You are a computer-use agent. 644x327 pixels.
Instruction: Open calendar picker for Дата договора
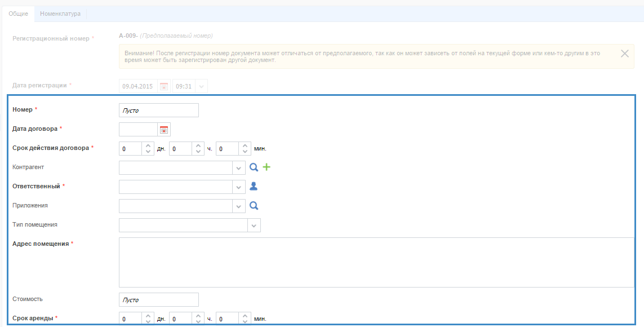[164, 130]
